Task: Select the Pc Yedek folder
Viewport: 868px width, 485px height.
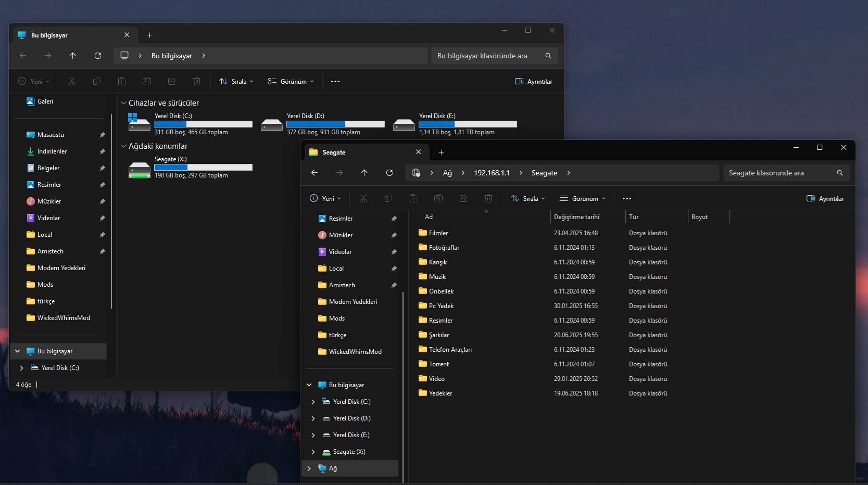Action: tap(441, 306)
